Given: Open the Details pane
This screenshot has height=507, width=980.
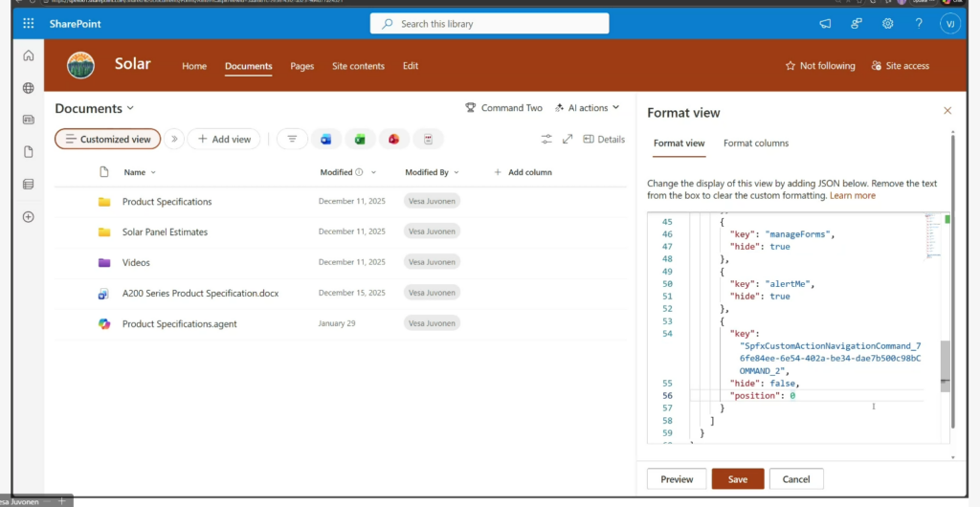Looking at the screenshot, I should [x=603, y=139].
